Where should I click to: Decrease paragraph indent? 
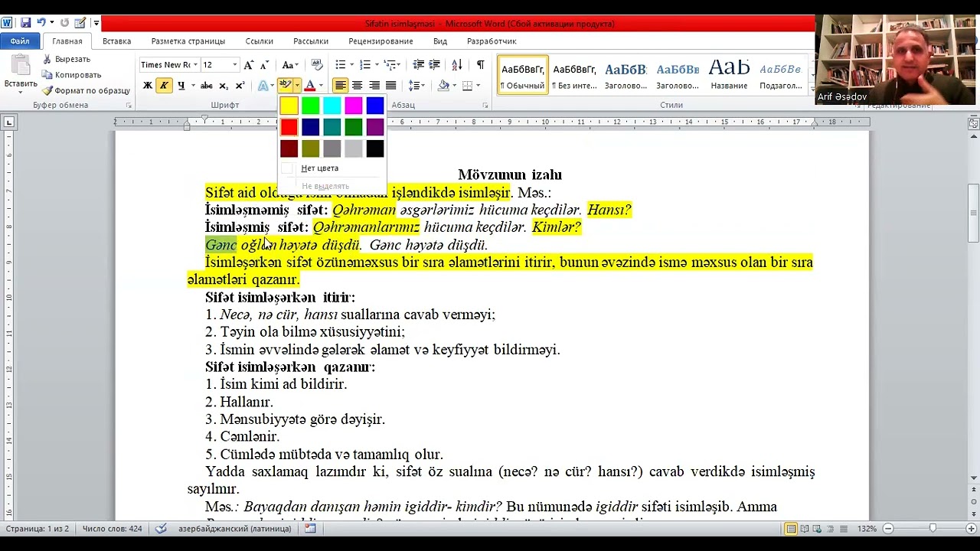(418, 65)
